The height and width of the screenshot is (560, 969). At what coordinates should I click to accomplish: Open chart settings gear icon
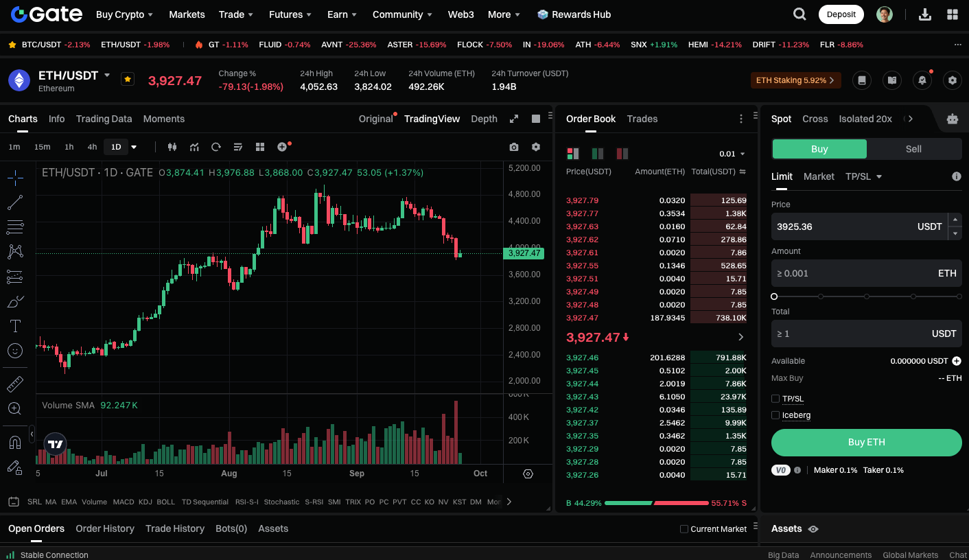[x=536, y=147]
